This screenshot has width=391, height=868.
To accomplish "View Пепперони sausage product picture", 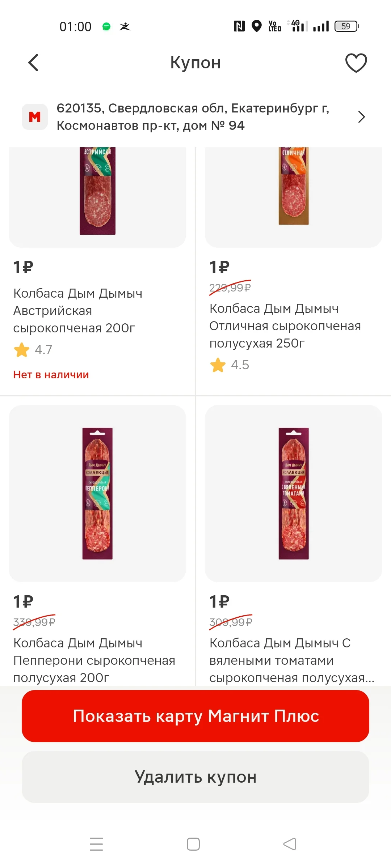I will tap(97, 493).
